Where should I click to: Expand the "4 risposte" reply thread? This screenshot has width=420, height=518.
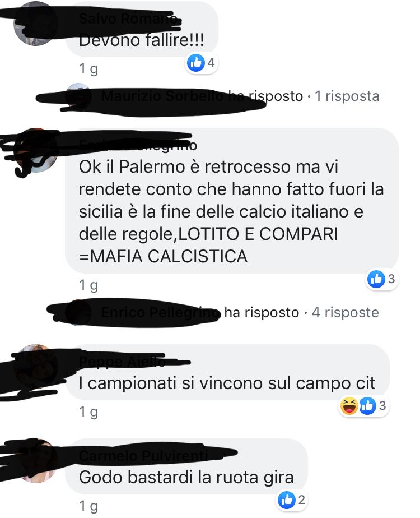(345, 312)
